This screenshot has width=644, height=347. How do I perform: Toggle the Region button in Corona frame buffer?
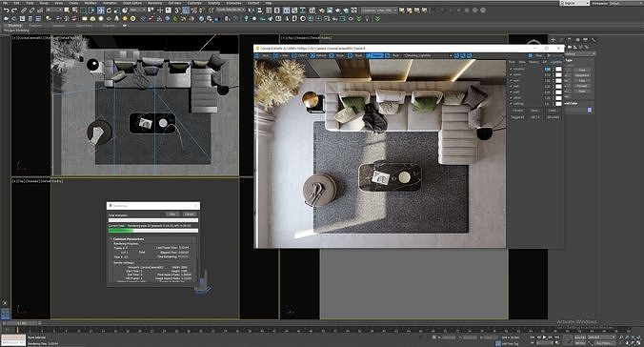pyautogui.click(x=374, y=55)
